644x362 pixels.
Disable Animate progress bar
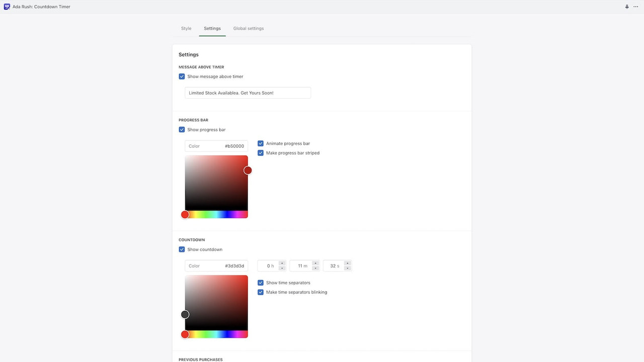260,143
